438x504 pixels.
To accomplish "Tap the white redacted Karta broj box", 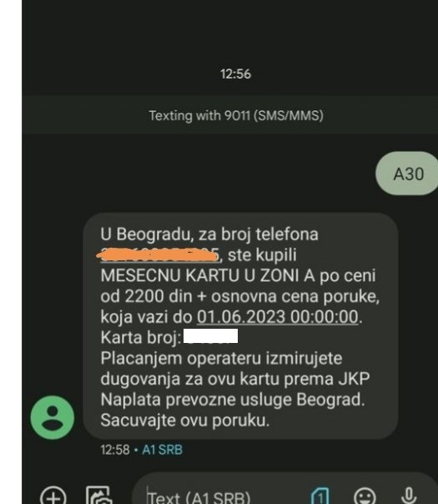I will [211, 336].
